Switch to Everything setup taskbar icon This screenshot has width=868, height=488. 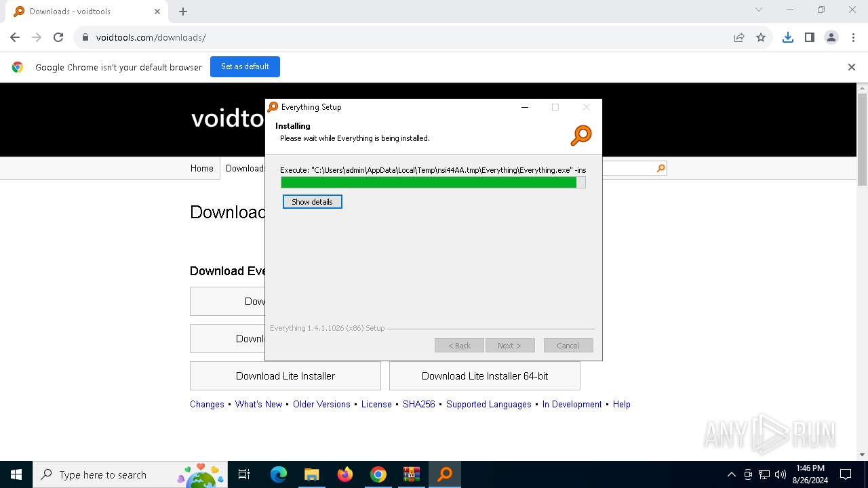(445, 474)
